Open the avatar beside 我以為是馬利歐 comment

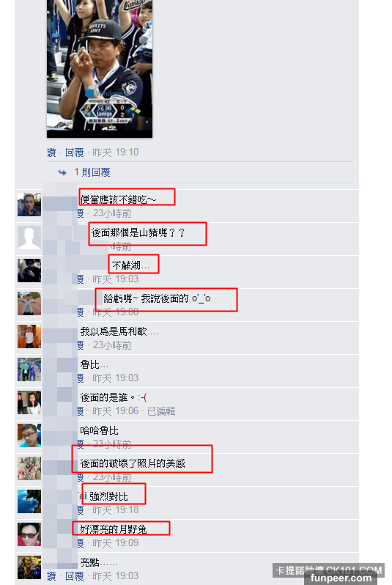pyautogui.click(x=29, y=336)
